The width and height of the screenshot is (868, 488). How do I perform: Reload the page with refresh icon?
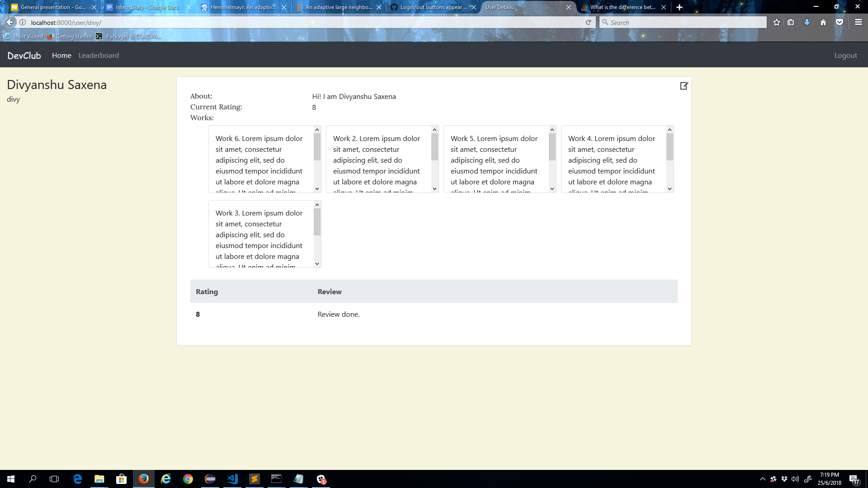point(588,23)
